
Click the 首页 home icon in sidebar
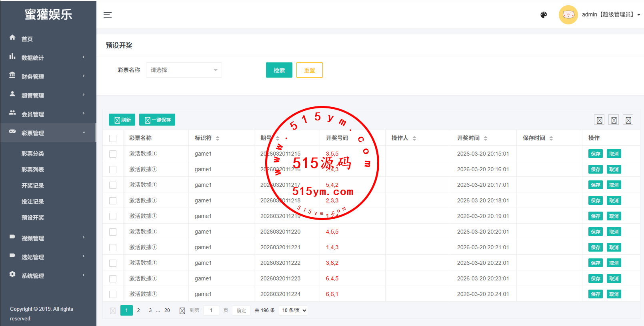pyautogui.click(x=12, y=38)
